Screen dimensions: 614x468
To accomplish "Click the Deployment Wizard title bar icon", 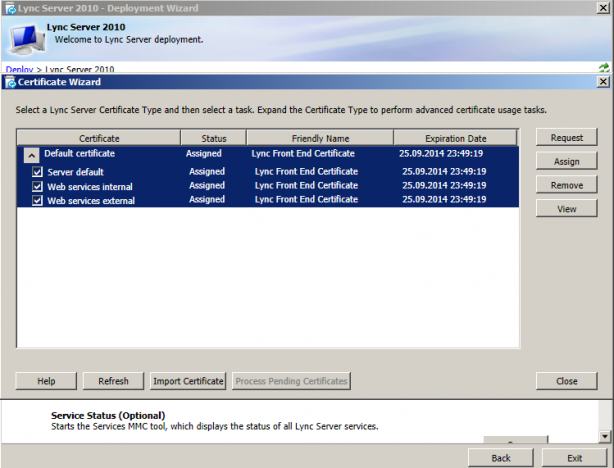I will click(x=11, y=8).
